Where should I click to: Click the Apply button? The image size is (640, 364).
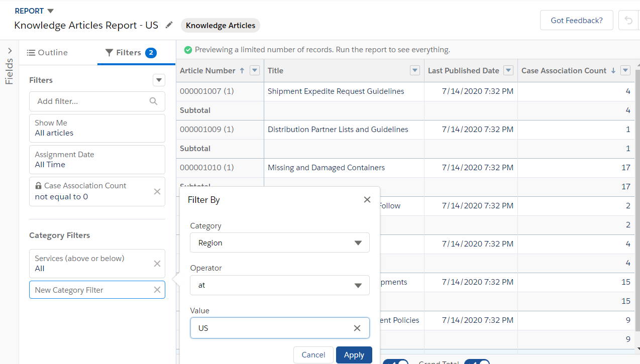pyautogui.click(x=354, y=355)
